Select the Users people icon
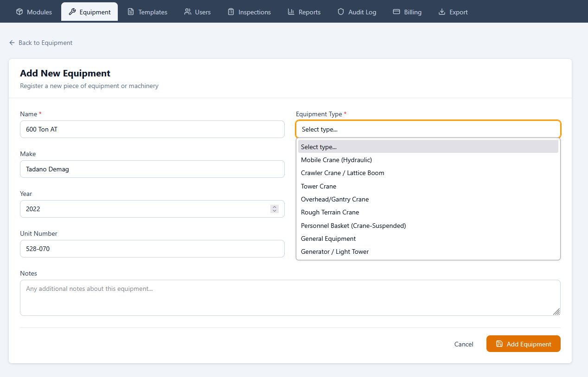Image resolution: width=588 pixels, height=377 pixels. click(x=187, y=12)
